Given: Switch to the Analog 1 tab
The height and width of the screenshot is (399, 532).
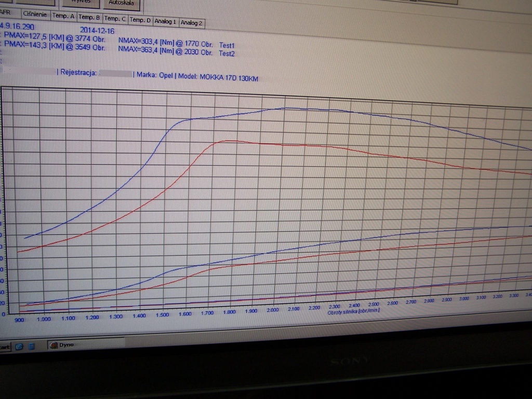Looking at the screenshot, I should coord(165,22).
